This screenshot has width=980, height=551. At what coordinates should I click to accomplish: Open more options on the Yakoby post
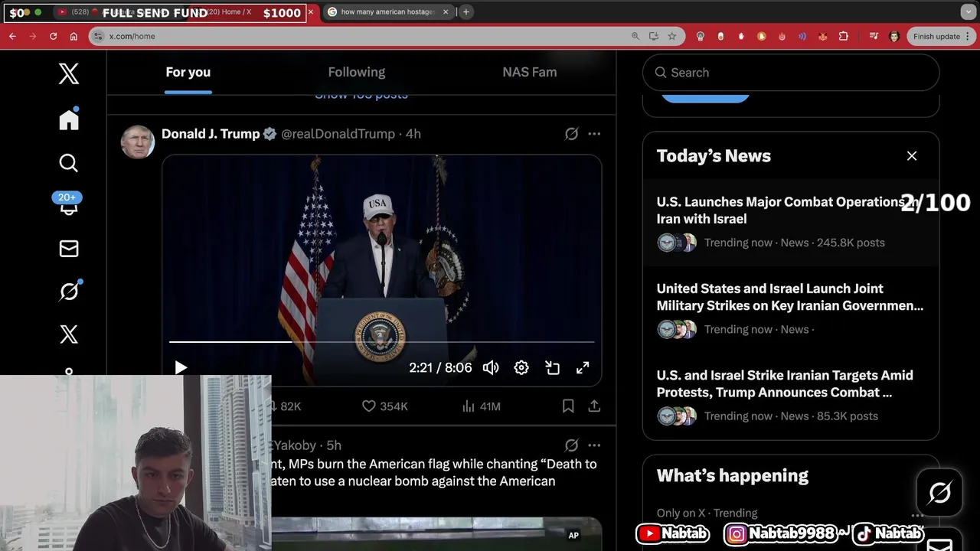point(594,445)
